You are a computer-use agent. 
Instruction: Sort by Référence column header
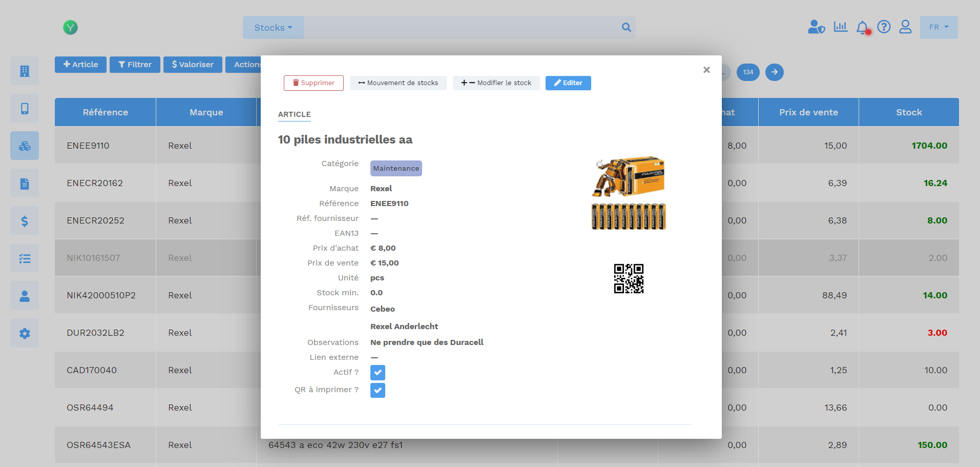[106, 112]
